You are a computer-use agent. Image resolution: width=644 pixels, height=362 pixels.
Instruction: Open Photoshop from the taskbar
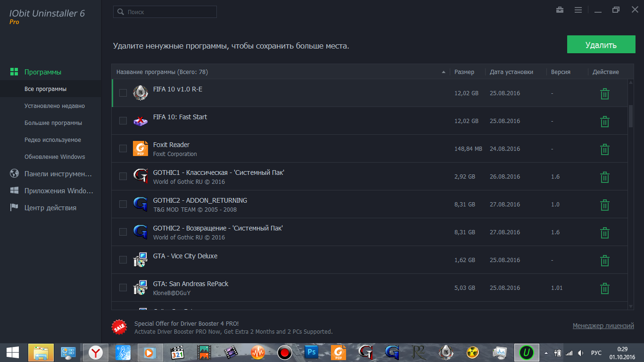point(311,352)
